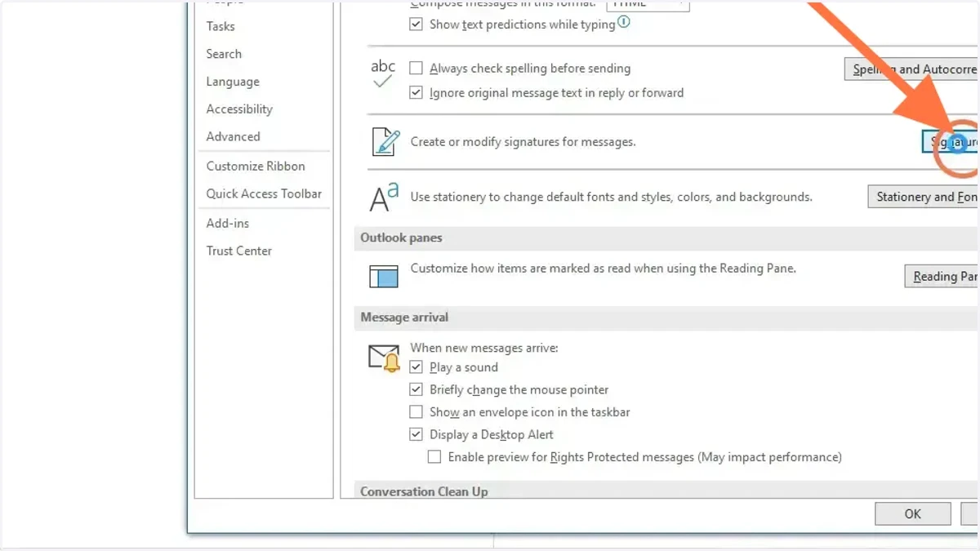The width and height of the screenshot is (980, 551).
Task: Click the stationery fonts Aa icon
Action: pyautogui.click(x=385, y=197)
